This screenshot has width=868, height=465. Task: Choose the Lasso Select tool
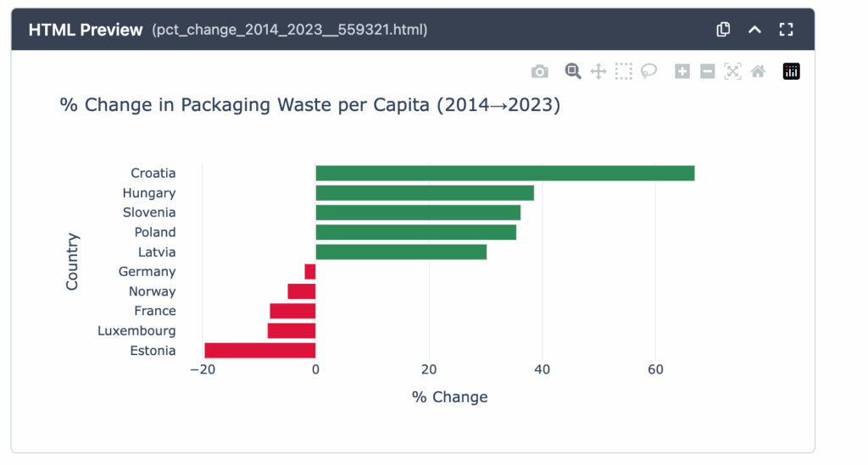[x=649, y=72]
